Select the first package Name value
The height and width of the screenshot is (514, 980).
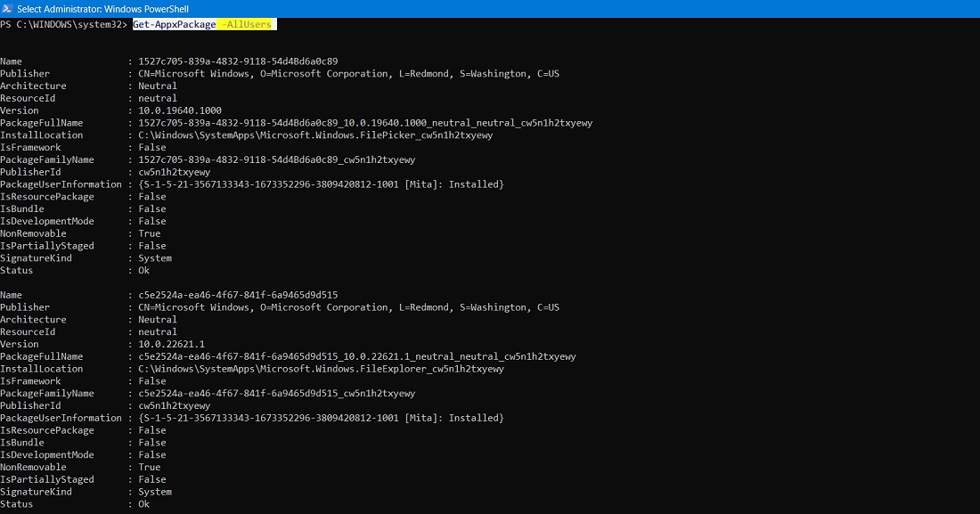(240, 61)
